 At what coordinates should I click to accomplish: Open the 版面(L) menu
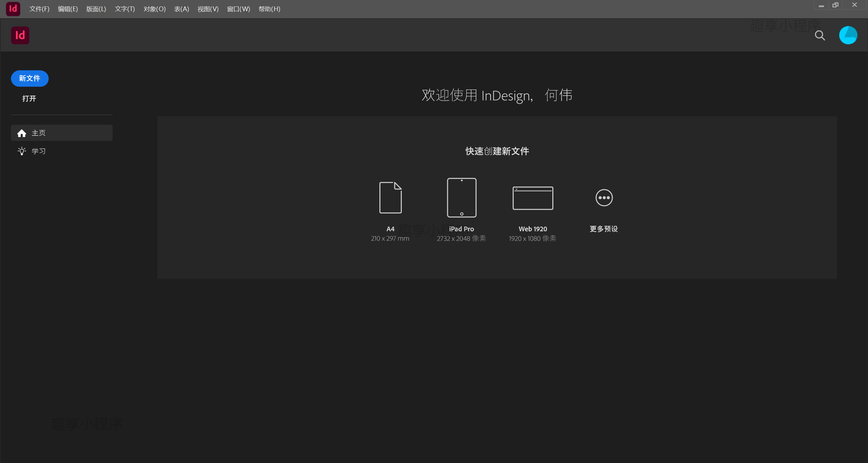coord(96,9)
